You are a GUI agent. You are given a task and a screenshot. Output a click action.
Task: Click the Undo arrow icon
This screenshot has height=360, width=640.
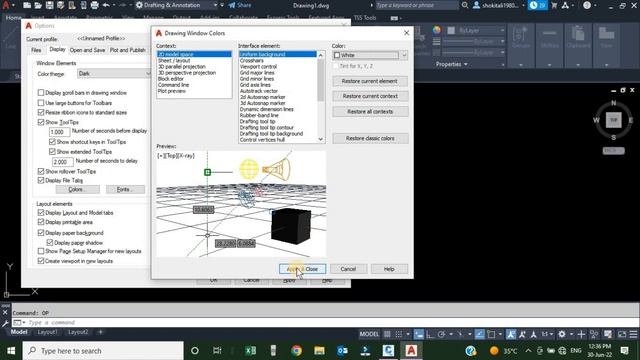coord(106,5)
